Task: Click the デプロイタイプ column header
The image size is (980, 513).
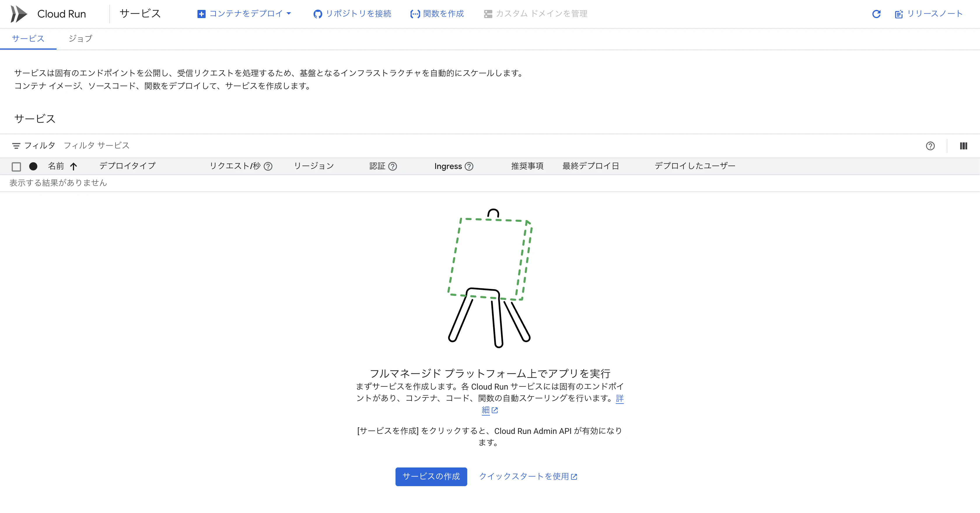Action: pyautogui.click(x=127, y=166)
